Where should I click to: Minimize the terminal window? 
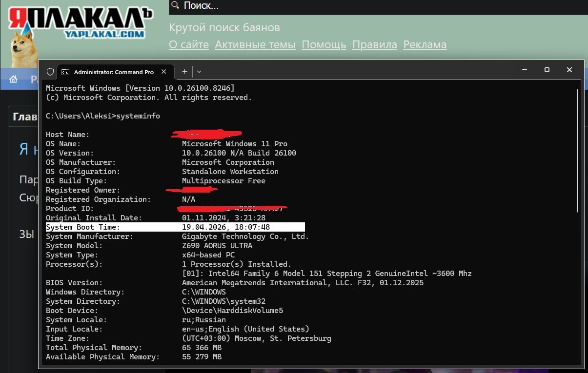click(524, 70)
